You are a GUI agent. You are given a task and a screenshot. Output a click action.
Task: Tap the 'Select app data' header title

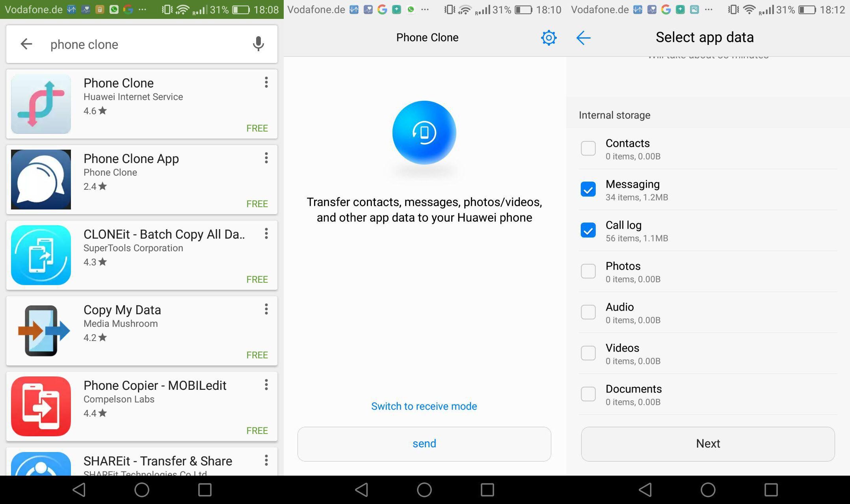[705, 37]
